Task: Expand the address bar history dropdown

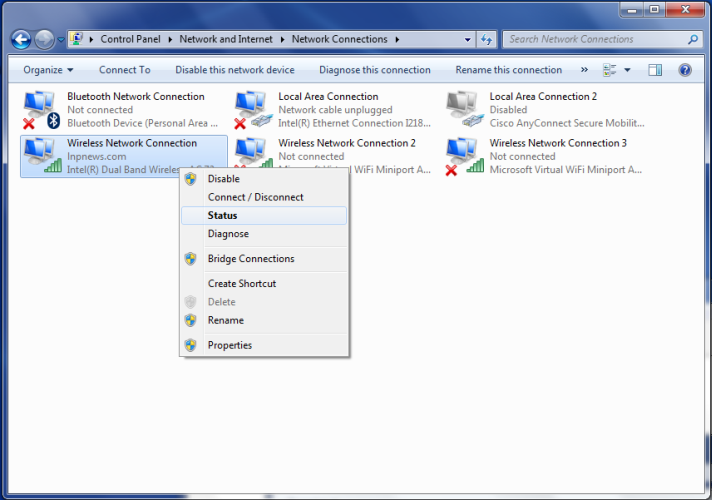Action: (x=468, y=40)
